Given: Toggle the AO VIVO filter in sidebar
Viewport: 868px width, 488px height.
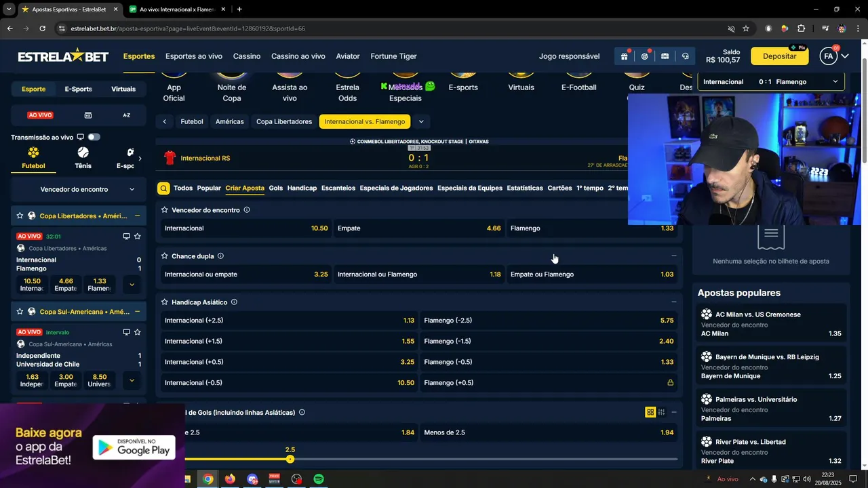Looking at the screenshot, I should click(41, 115).
